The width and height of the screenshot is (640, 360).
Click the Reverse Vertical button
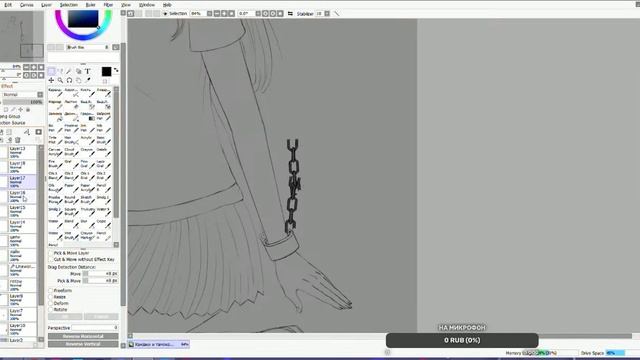83,344
